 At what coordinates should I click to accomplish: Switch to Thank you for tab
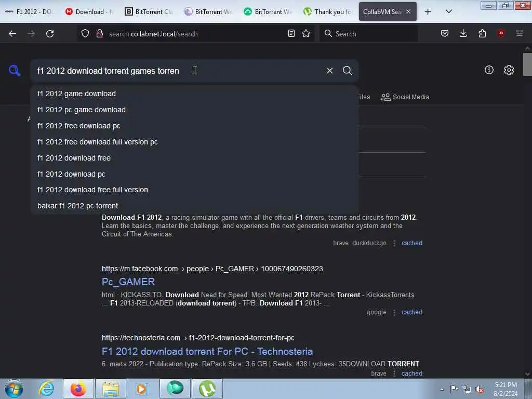(x=328, y=12)
